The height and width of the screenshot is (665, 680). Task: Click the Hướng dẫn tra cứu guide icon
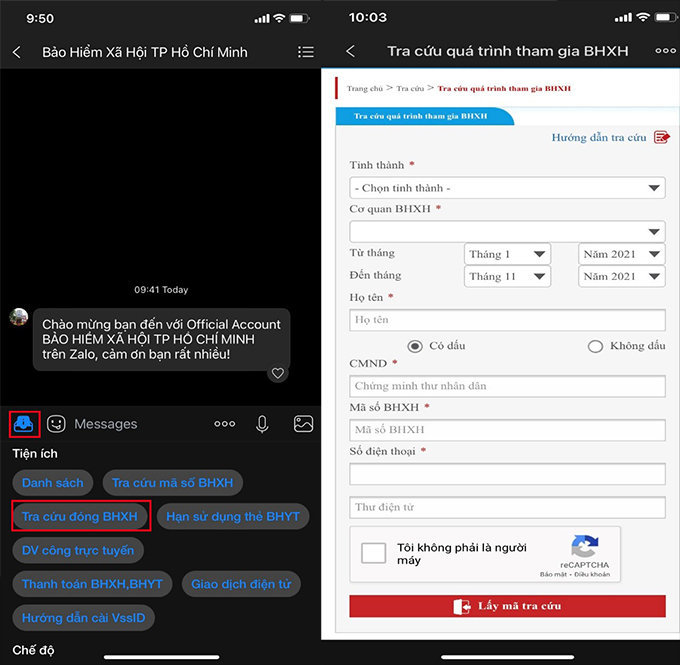click(x=662, y=138)
